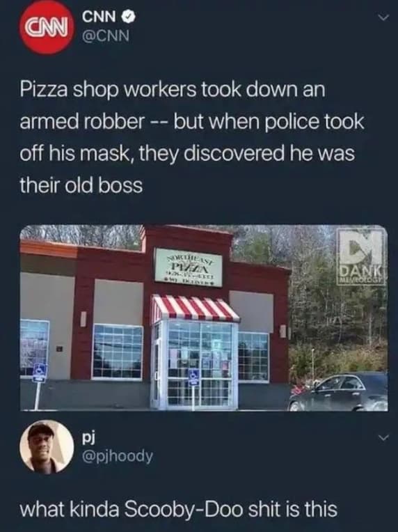Open the pizza shop photo
The height and width of the screenshot is (532, 398).
tap(204, 318)
